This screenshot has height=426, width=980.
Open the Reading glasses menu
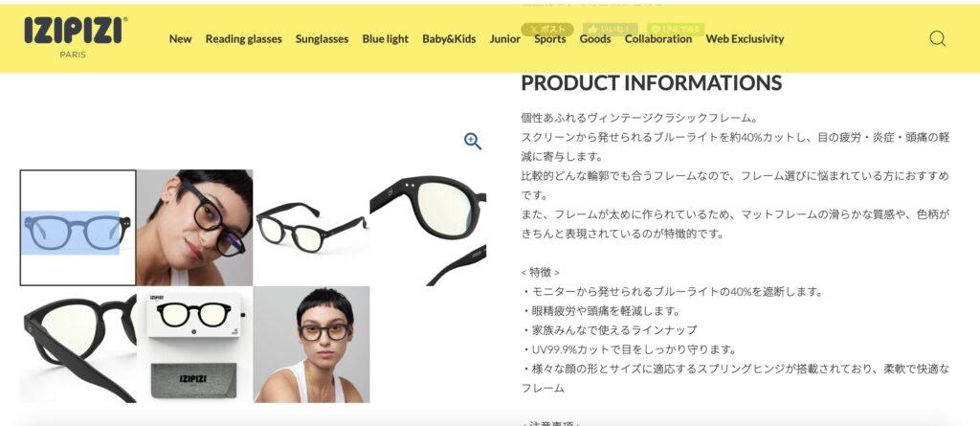[244, 39]
